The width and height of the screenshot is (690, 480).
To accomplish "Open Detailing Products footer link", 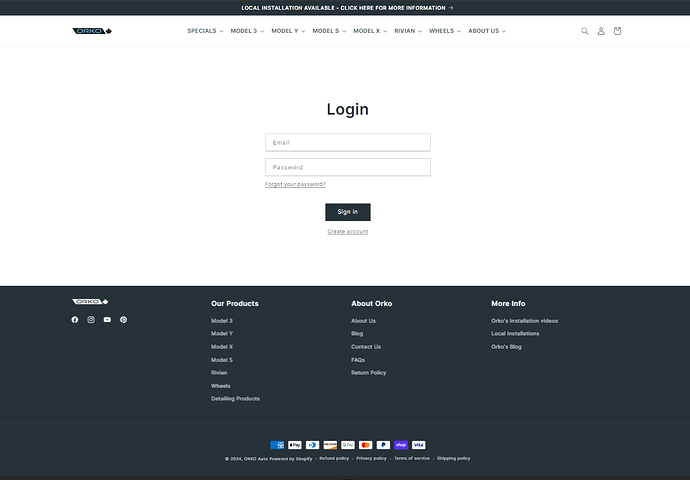I will point(235,399).
